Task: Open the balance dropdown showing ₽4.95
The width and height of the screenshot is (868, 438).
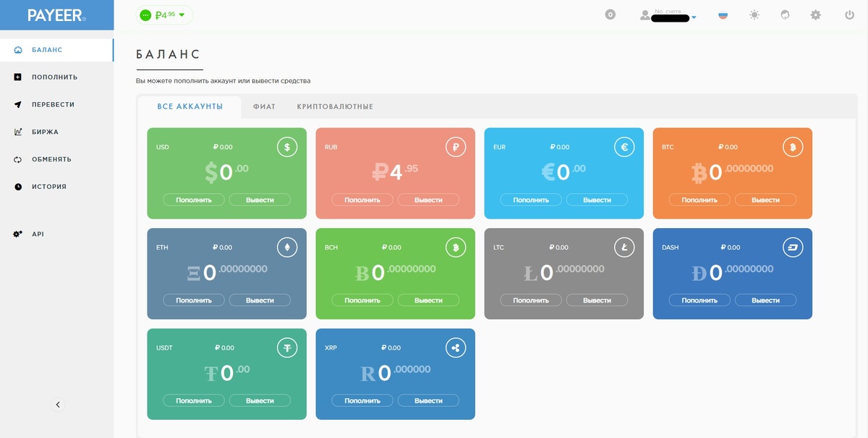Action: [164, 14]
